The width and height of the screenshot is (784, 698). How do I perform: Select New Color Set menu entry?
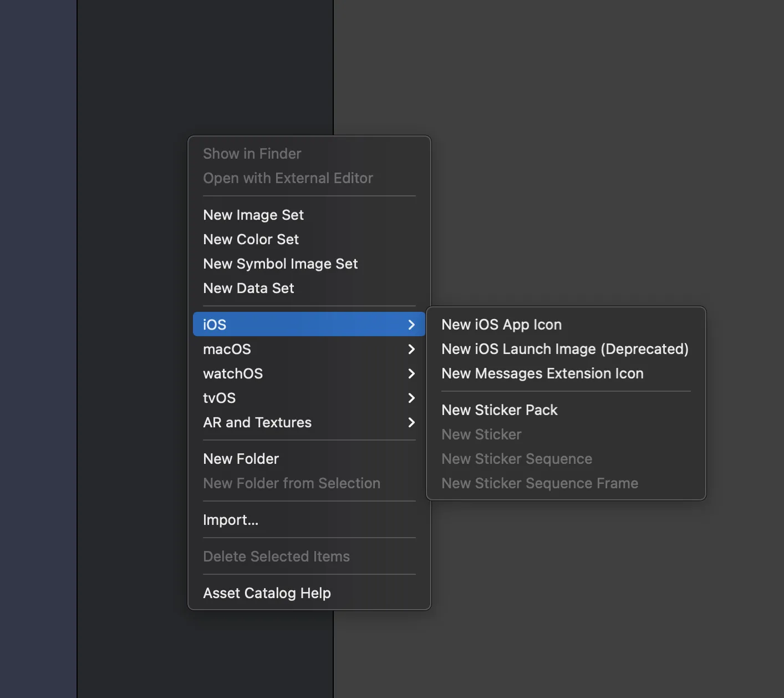click(x=309, y=239)
